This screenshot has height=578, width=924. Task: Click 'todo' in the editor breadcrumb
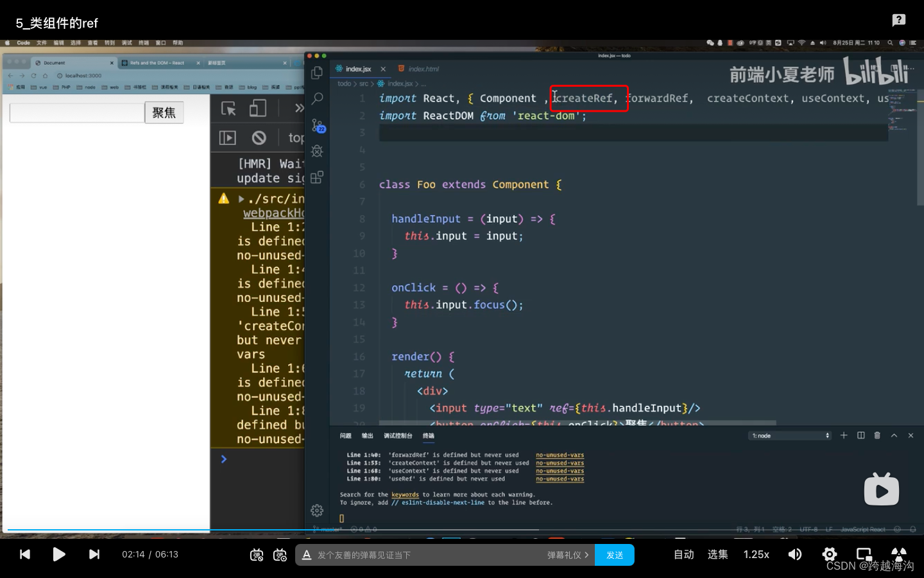point(344,83)
